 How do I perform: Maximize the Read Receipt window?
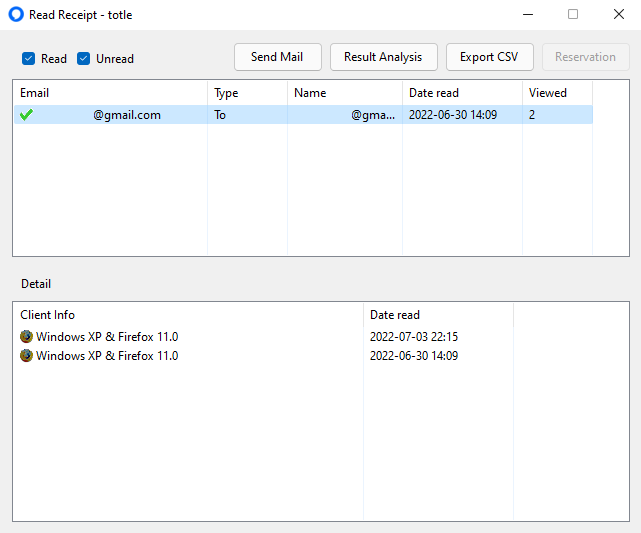[573, 14]
